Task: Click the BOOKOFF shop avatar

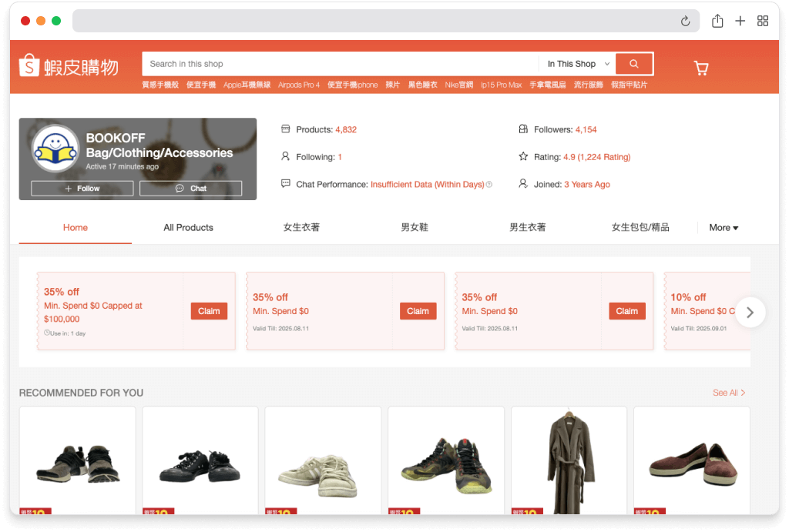Action: 55,149
